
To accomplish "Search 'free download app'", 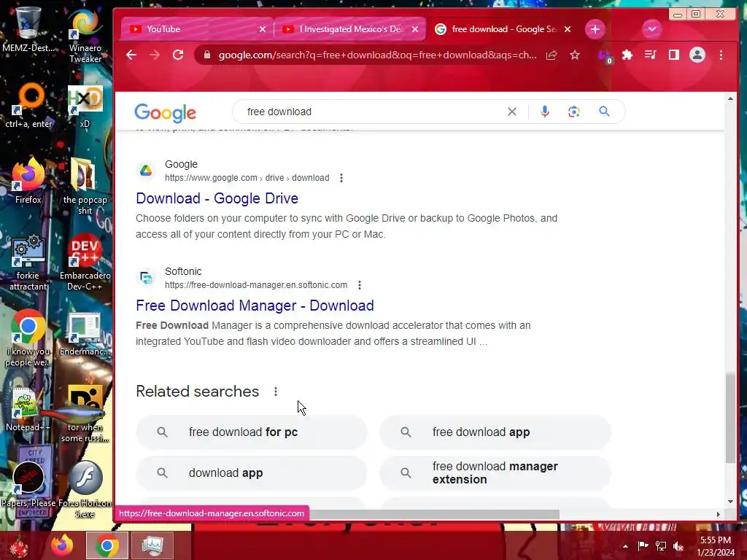I will tap(495, 432).
